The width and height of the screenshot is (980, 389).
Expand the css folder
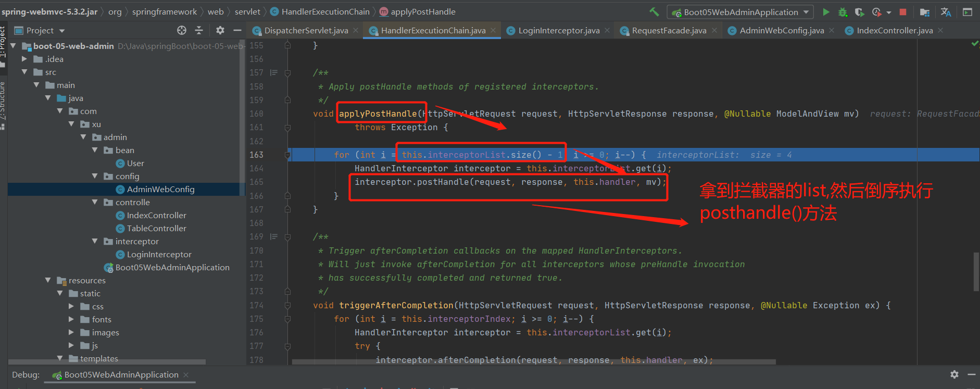[x=71, y=306]
